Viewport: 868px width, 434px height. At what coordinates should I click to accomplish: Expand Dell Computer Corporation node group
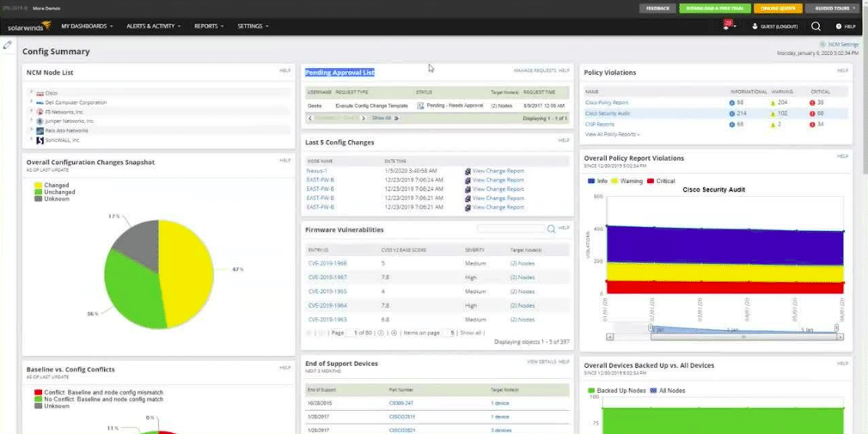(32, 102)
